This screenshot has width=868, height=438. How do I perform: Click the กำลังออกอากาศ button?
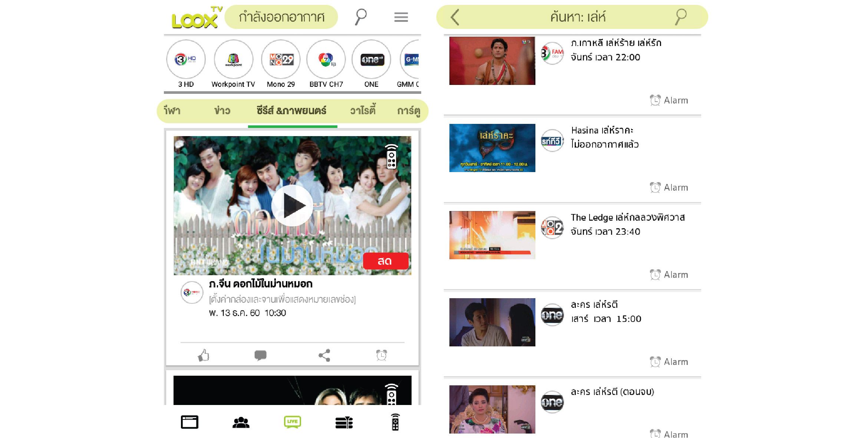tap(281, 17)
